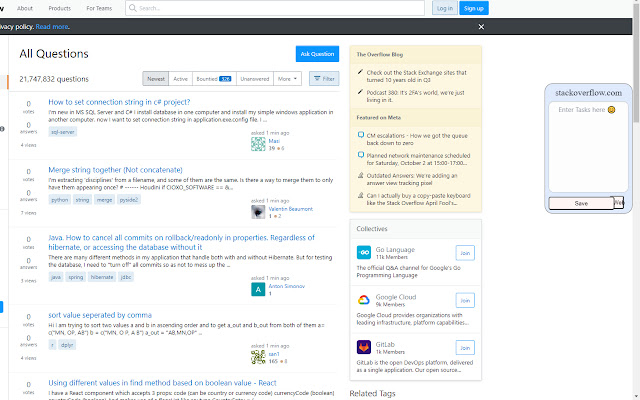Click the Ask Question button
The image size is (640, 400).
click(x=317, y=54)
